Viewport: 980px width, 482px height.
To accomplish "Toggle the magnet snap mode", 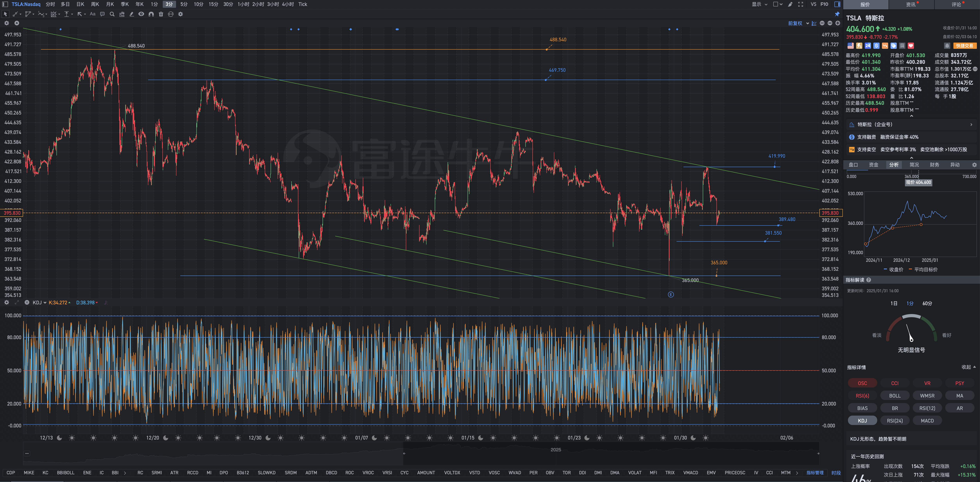I will click(151, 14).
